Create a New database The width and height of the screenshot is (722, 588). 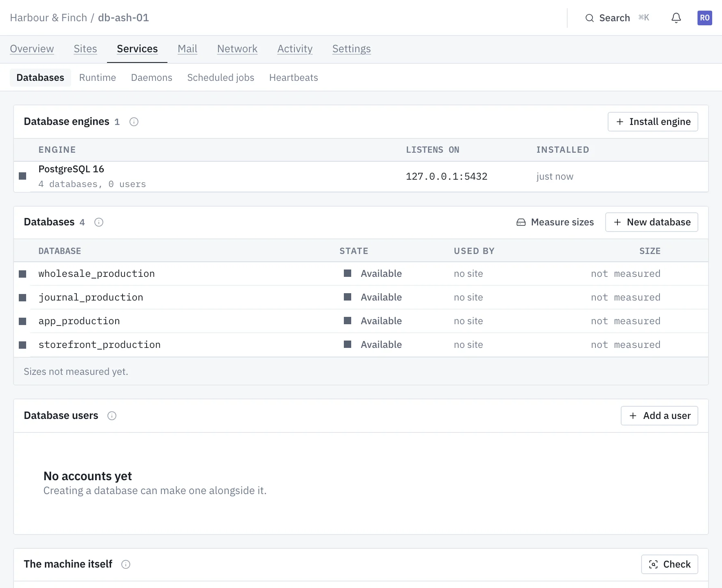click(x=652, y=222)
